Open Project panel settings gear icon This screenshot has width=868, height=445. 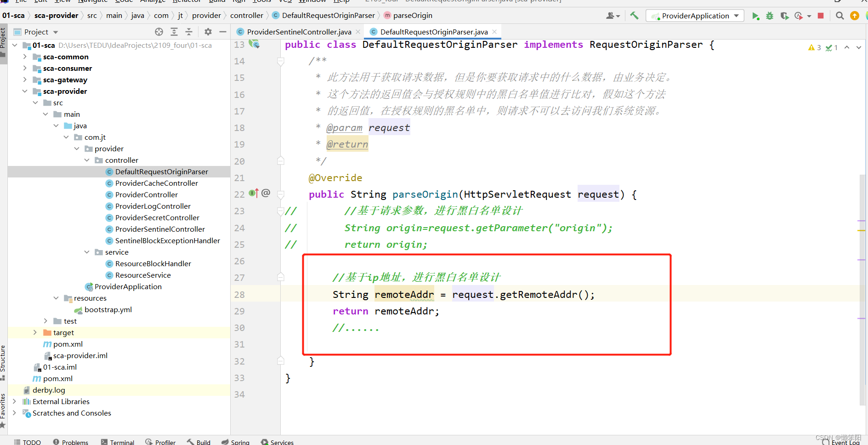click(208, 31)
